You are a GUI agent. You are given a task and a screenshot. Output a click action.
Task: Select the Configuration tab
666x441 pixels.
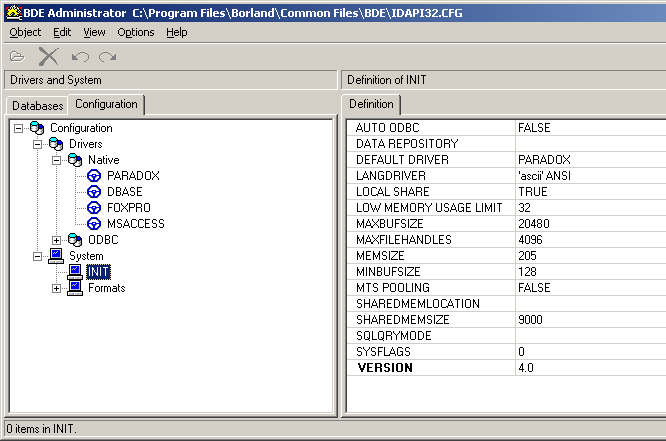click(x=106, y=104)
